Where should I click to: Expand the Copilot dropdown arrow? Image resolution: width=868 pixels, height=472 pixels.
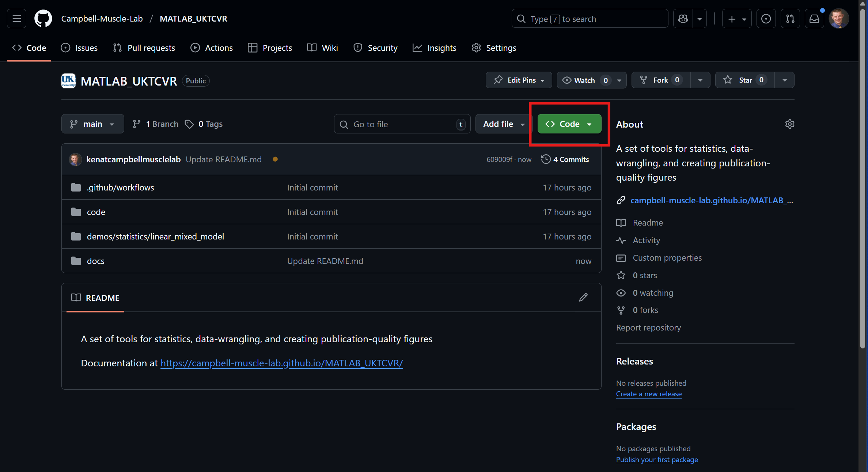700,19
